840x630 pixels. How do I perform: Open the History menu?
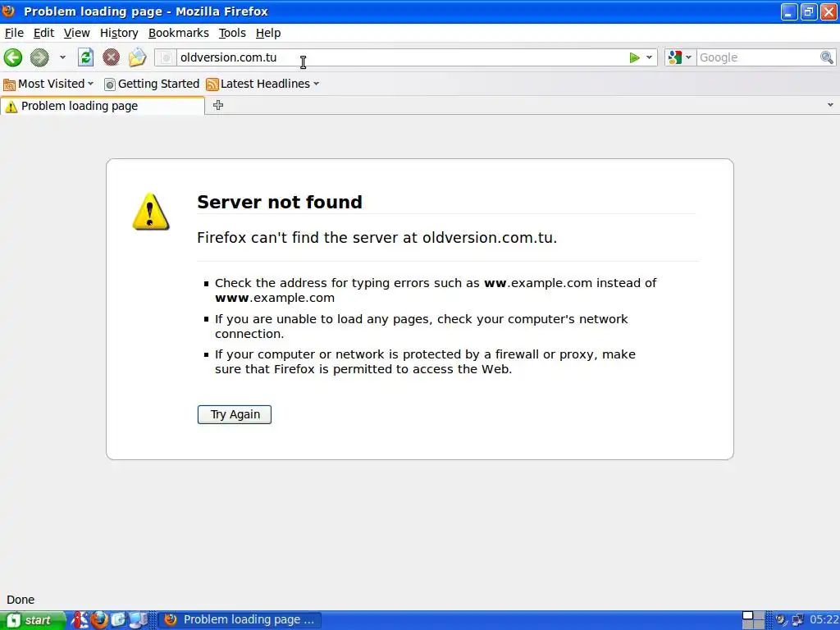(119, 33)
